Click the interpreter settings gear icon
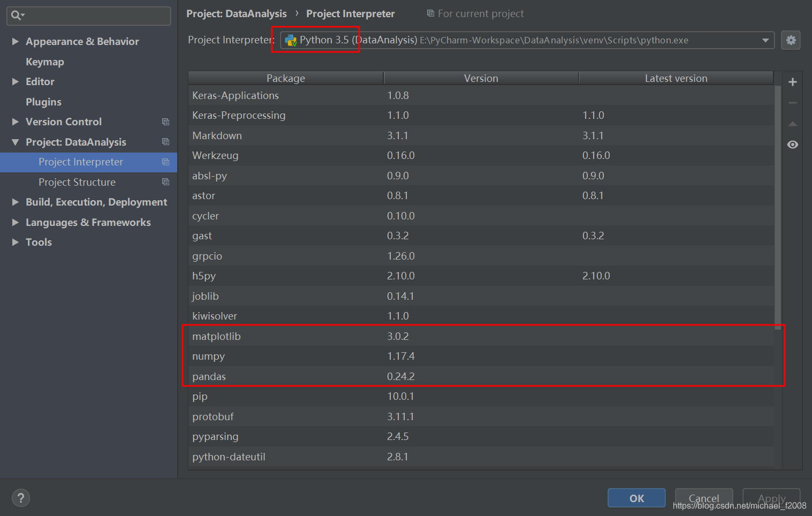Screen dimensions: 812x516 click(791, 40)
